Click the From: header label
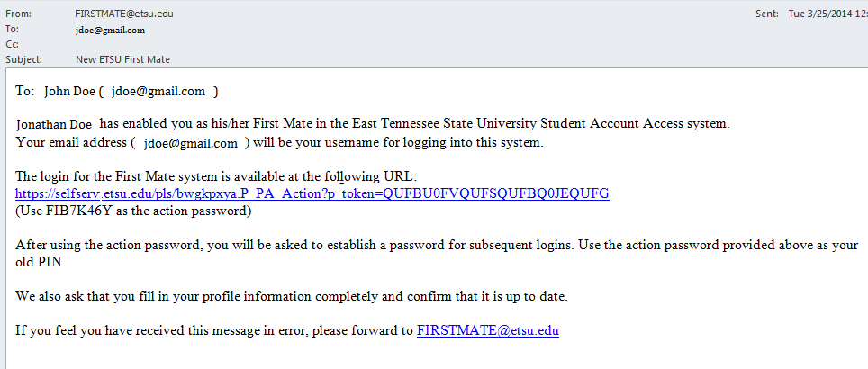Viewport: 868px width, 369px height. pyautogui.click(x=18, y=14)
